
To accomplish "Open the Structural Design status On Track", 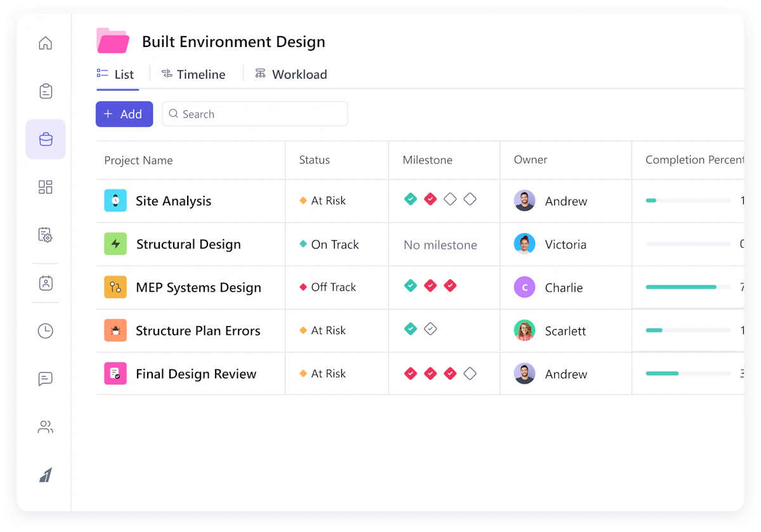I will click(x=329, y=244).
